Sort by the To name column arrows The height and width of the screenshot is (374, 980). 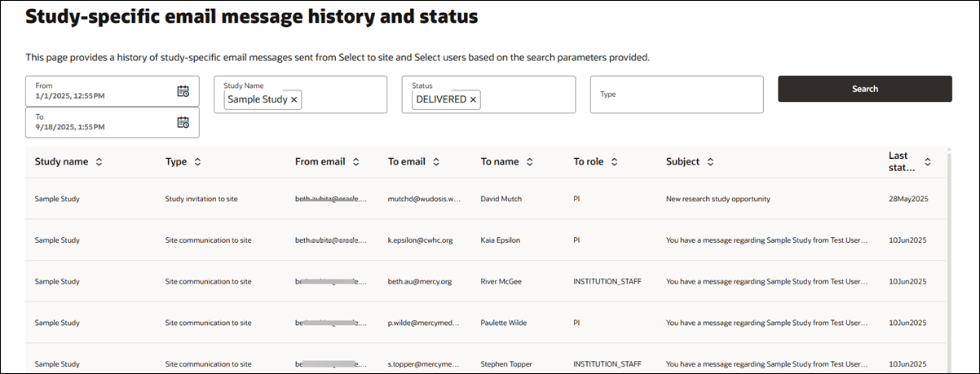tap(530, 162)
